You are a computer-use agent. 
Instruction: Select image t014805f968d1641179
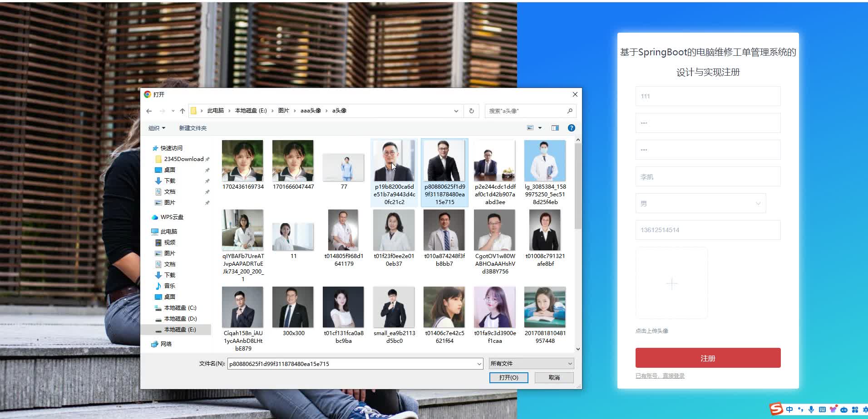[x=343, y=238]
